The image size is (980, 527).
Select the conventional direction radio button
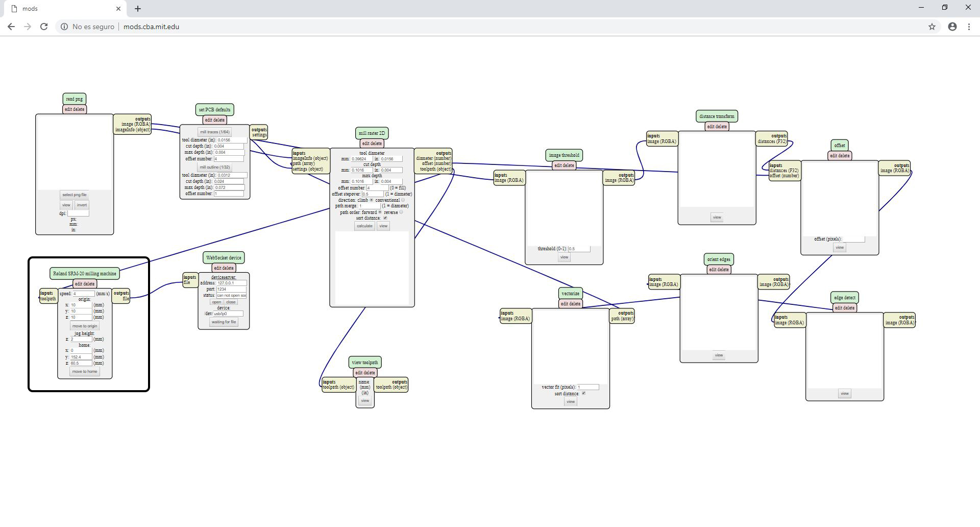click(x=403, y=200)
